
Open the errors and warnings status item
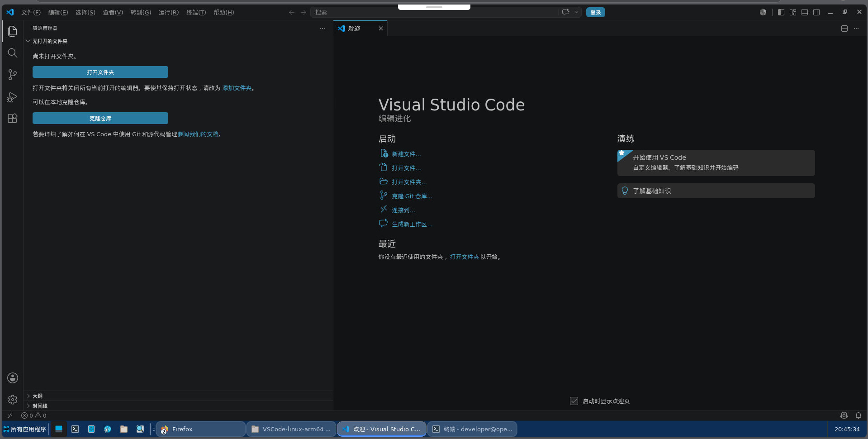pyautogui.click(x=34, y=415)
